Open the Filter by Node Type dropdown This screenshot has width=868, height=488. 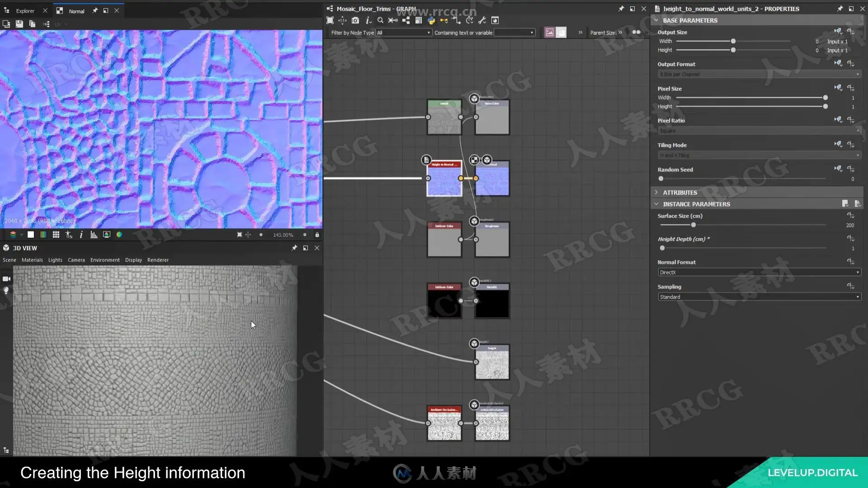click(x=404, y=33)
